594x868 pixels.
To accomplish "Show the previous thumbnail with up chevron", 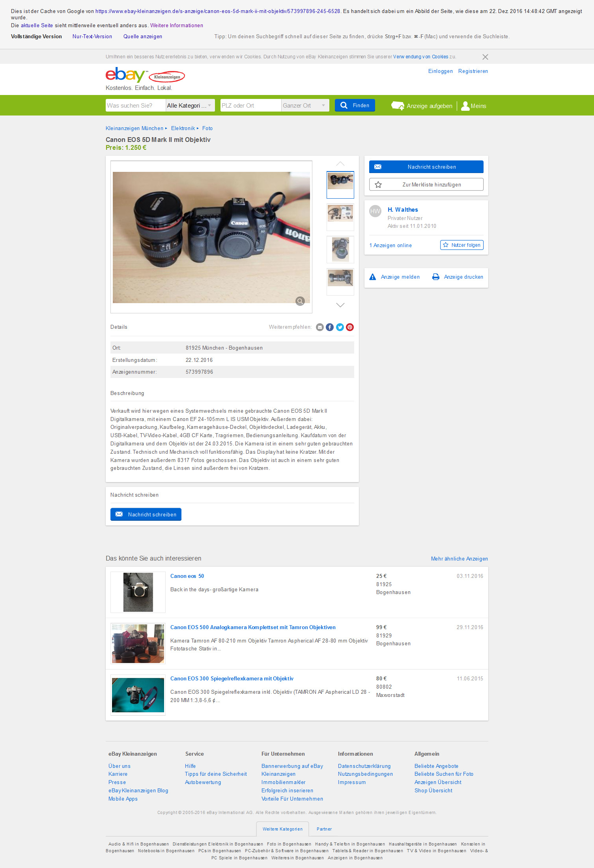I will point(340,164).
